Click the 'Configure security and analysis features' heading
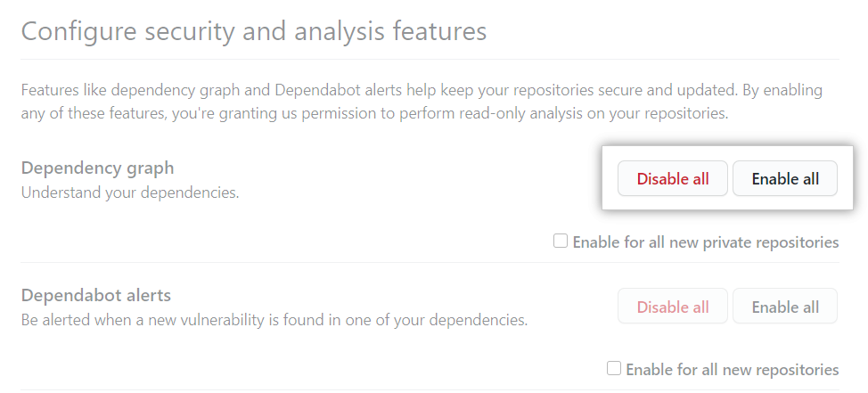Screen dimensions: 868x393 tap(254, 31)
